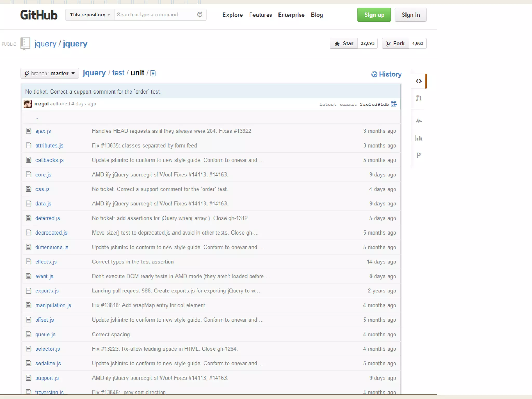The width and height of the screenshot is (532, 399).
Task: Open the Explore menu item
Action: coord(232,15)
